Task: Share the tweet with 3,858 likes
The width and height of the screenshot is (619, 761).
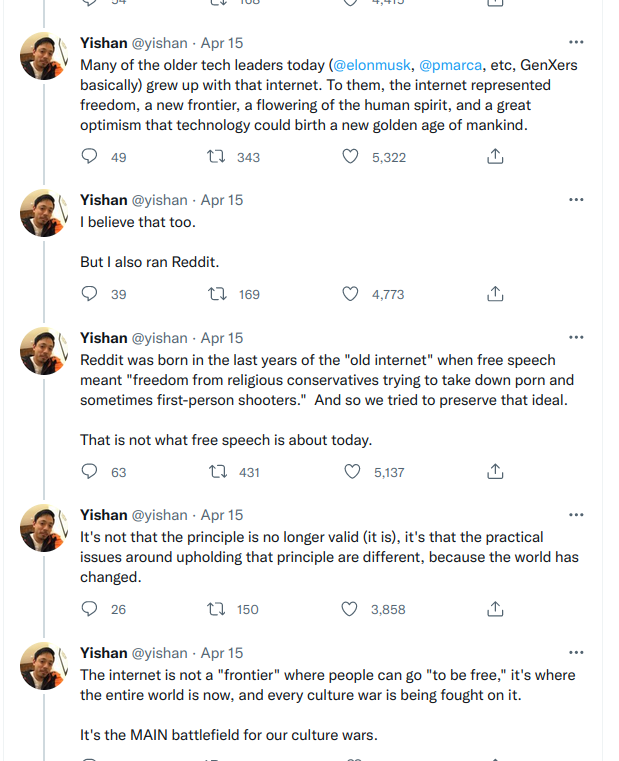Action: [495, 609]
